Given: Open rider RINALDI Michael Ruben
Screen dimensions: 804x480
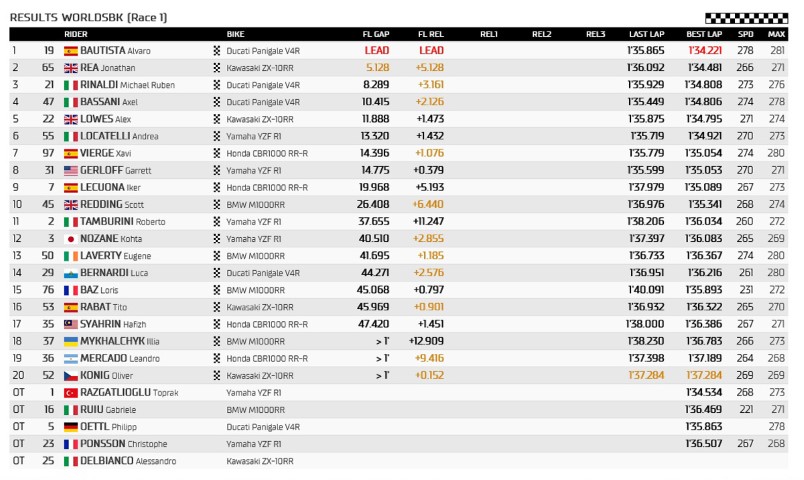Looking at the screenshot, I should click(121, 84).
